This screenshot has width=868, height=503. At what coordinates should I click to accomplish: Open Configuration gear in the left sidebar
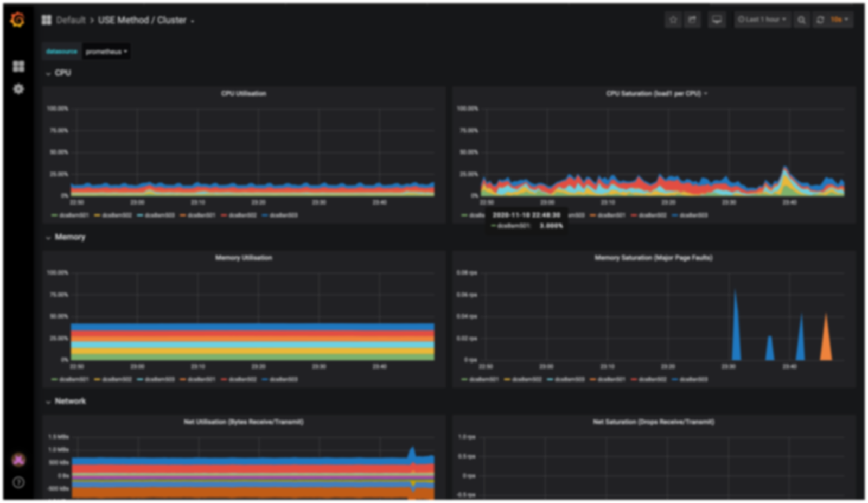pos(18,89)
